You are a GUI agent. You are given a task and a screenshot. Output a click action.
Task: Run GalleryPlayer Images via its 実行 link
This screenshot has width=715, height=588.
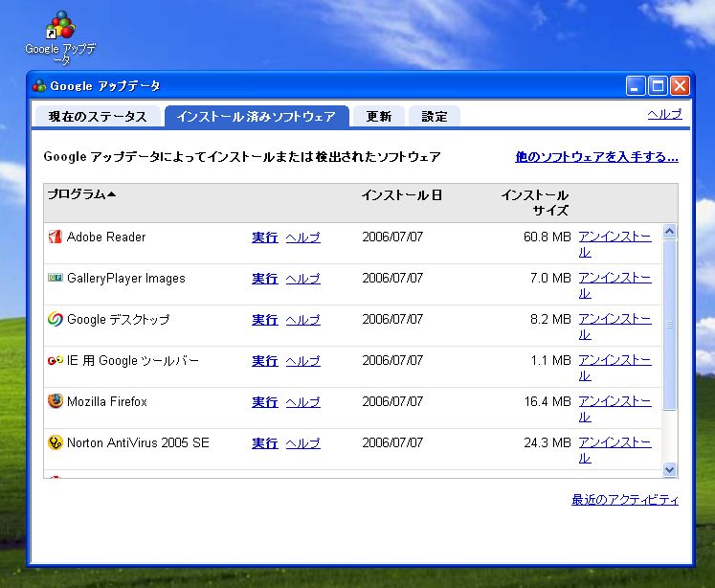coord(265,279)
